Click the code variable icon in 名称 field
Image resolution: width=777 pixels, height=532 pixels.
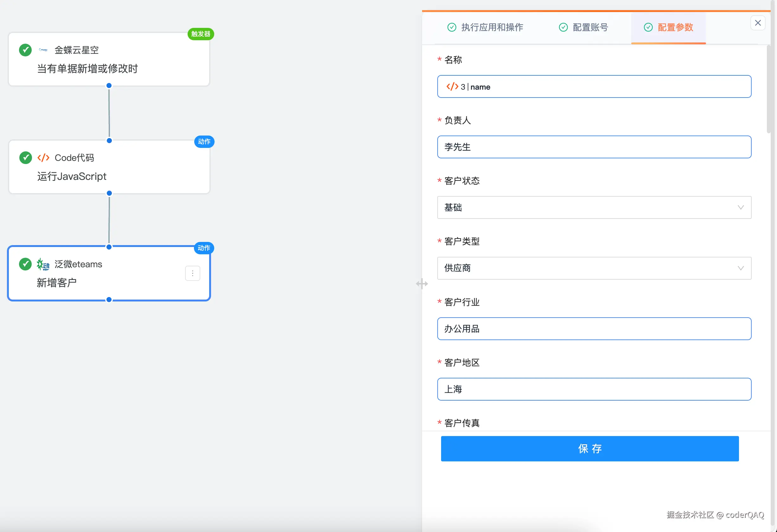click(452, 86)
